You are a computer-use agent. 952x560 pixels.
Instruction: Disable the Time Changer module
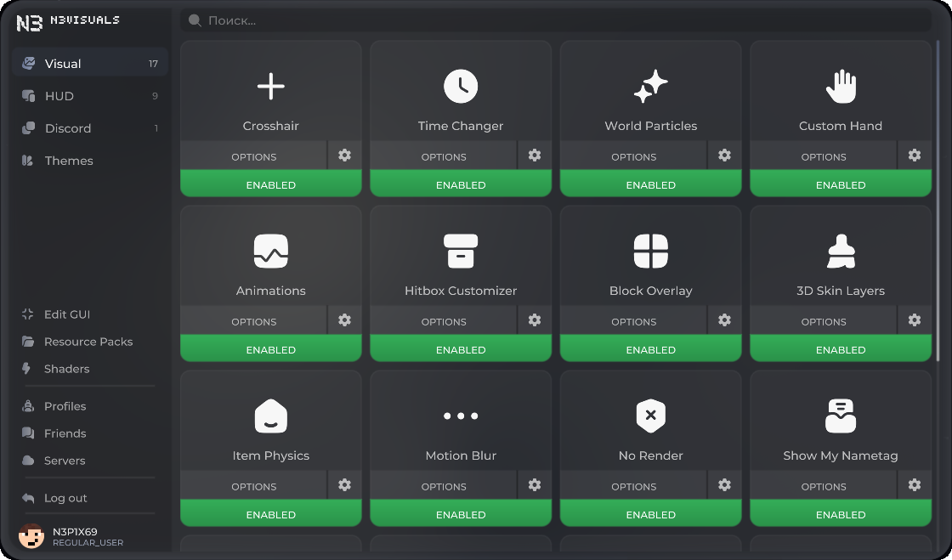tap(461, 184)
